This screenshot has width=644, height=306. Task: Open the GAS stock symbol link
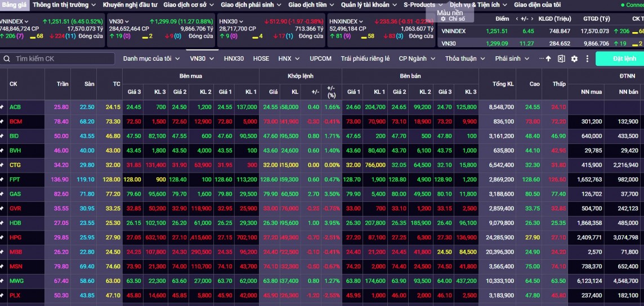tap(15, 194)
